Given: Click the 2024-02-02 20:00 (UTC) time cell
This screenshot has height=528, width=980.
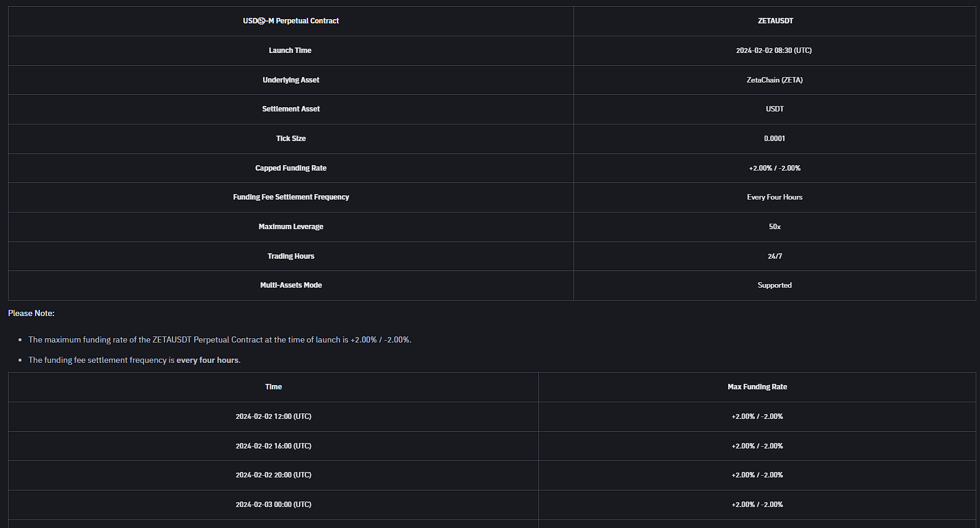Looking at the screenshot, I should tap(273, 475).
